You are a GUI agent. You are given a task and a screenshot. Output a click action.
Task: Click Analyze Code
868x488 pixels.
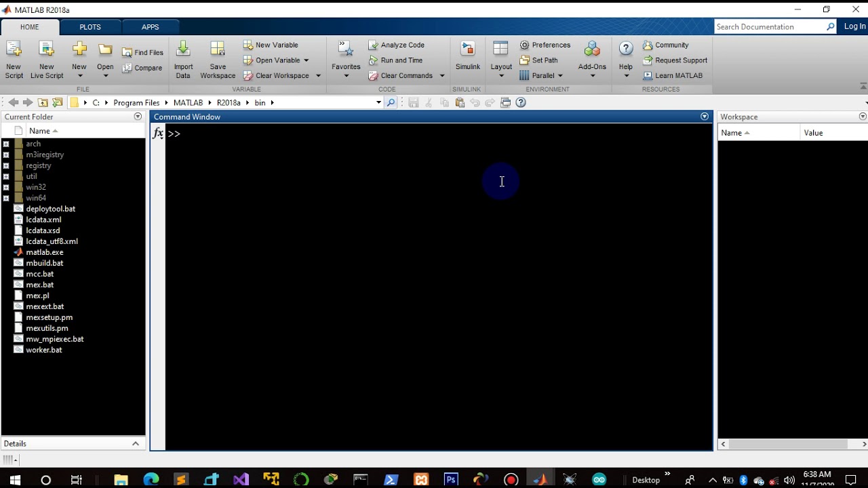point(396,45)
